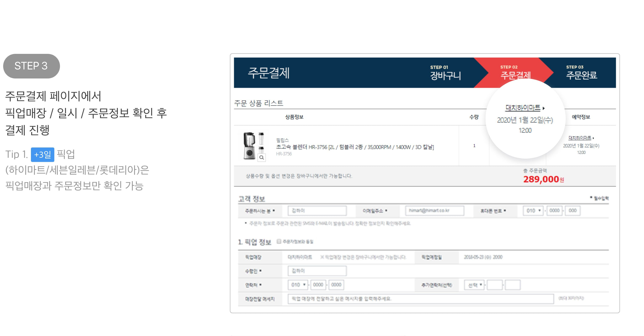
Task: Click the quantity value 1 in the product row
Action: click(x=474, y=146)
